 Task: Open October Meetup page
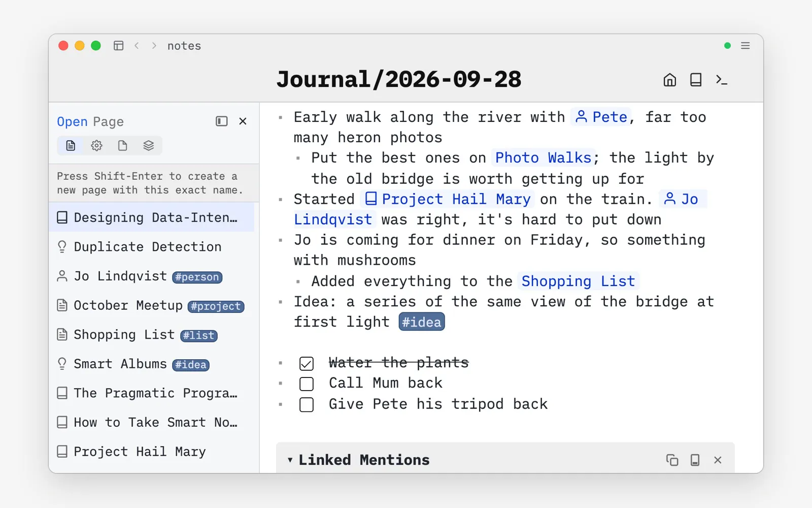tap(151, 305)
